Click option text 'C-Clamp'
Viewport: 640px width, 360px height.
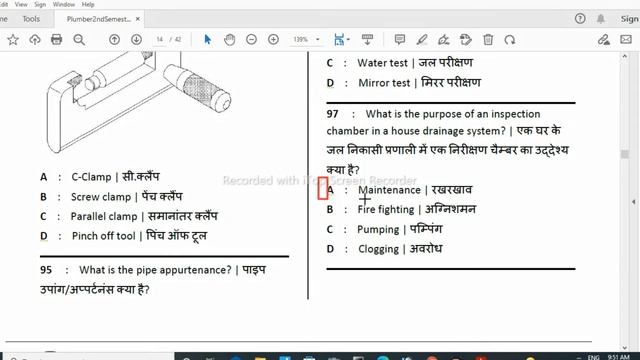coord(91,177)
